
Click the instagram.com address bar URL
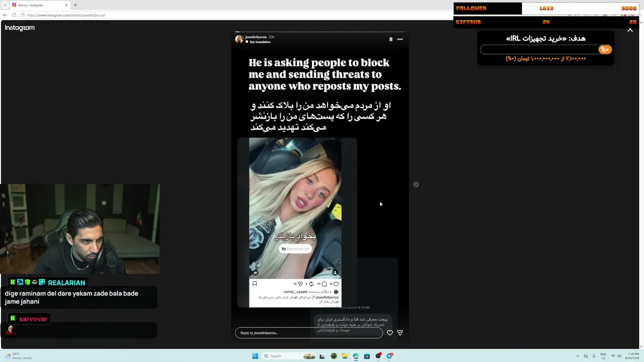66,15
